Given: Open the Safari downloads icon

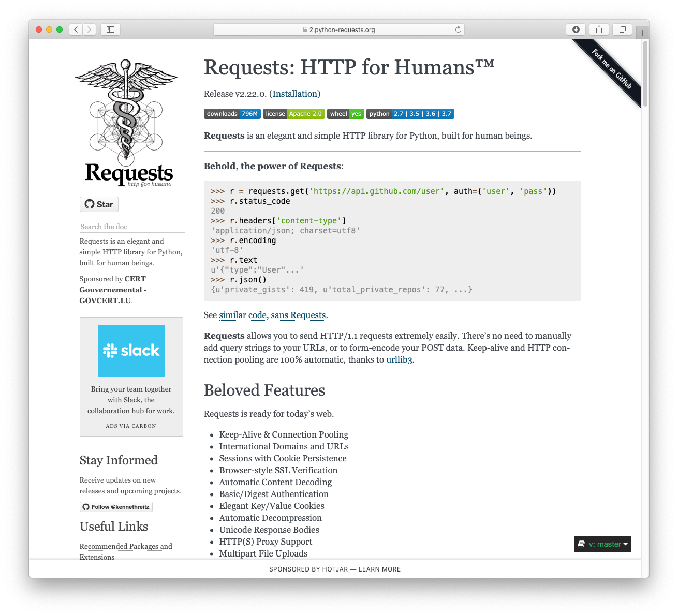Looking at the screenshot, I should pos(576,29).
